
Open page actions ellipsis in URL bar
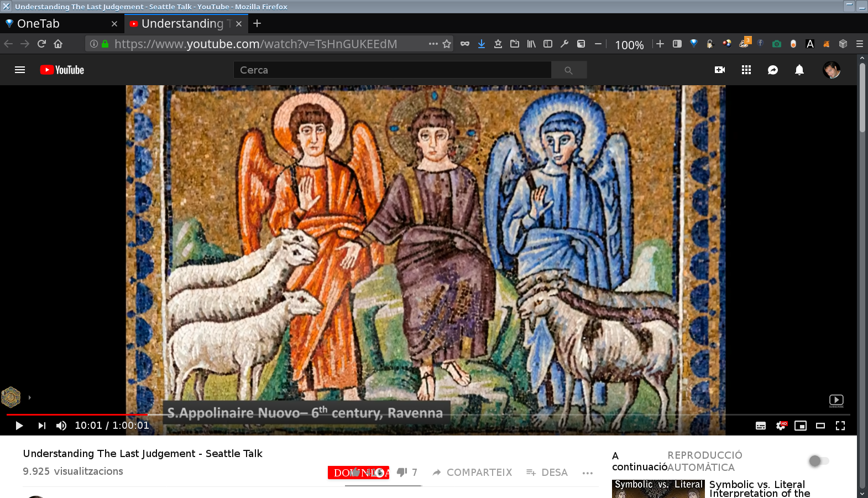click(x=433, y=44)
